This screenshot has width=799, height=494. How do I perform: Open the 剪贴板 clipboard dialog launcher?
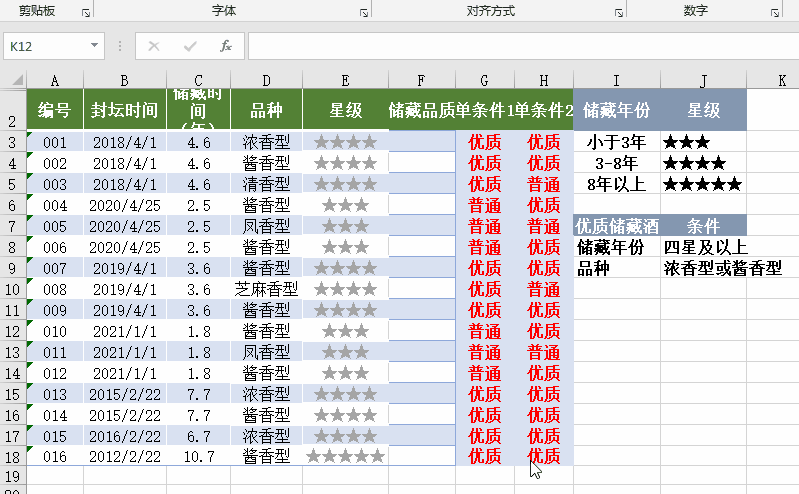pos(86,13)
